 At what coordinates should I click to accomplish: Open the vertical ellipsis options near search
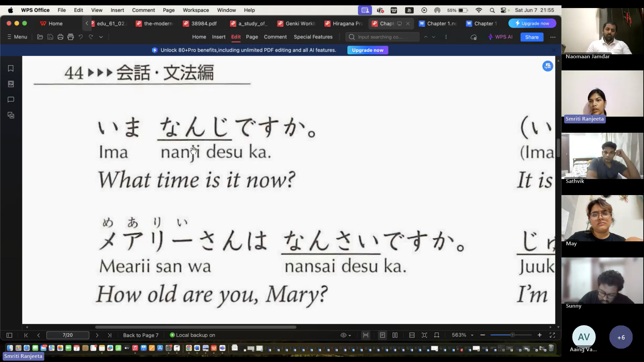point(446,37)
